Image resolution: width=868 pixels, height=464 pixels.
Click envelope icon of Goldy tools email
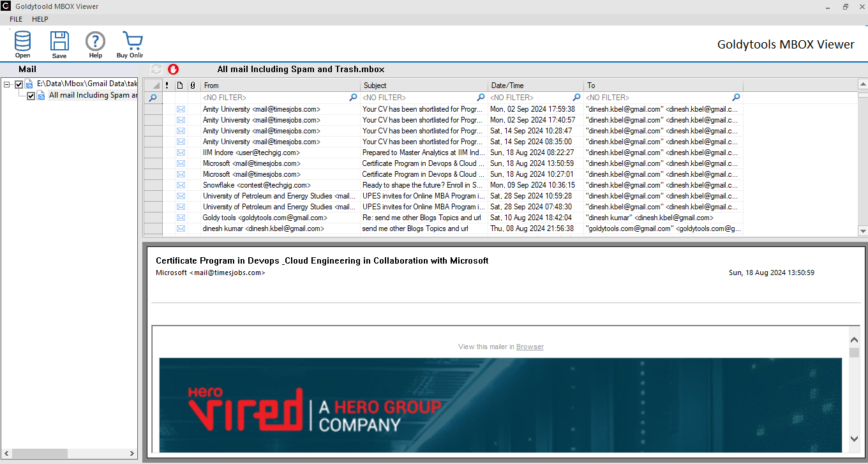(181, 218)
